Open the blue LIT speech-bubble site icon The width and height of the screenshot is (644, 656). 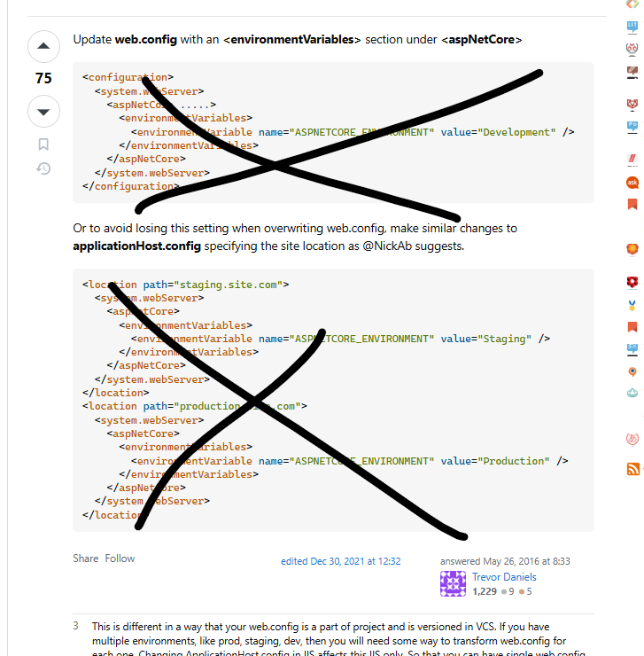pos(632,27)
